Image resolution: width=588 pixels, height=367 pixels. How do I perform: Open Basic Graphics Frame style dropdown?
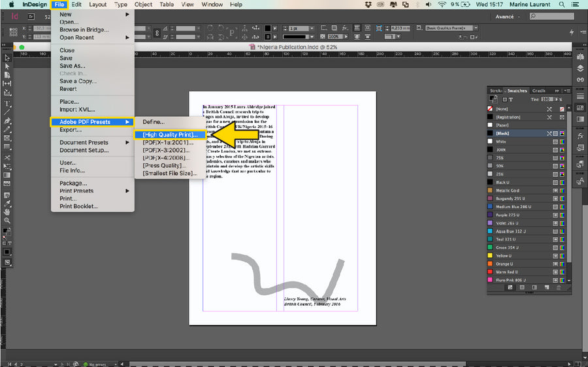click(476, 28)
